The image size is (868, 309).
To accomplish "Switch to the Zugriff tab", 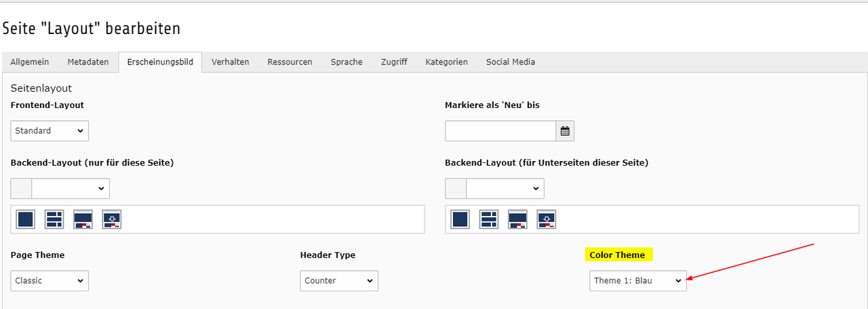I will (394, 62).
